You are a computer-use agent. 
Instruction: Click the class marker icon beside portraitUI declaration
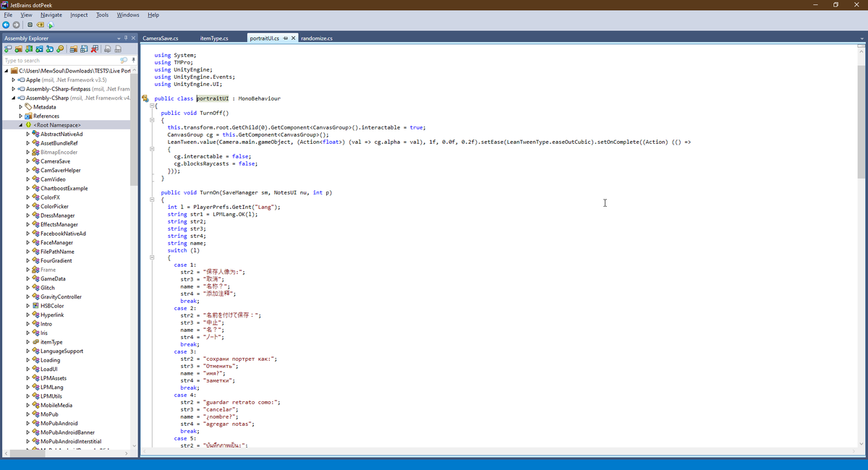point(145,98)
